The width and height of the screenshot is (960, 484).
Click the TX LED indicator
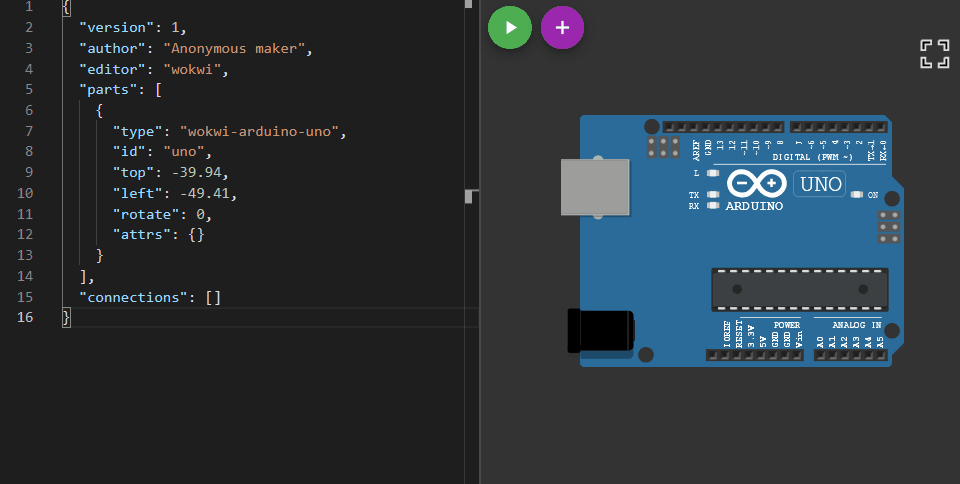tap(713, 195)
